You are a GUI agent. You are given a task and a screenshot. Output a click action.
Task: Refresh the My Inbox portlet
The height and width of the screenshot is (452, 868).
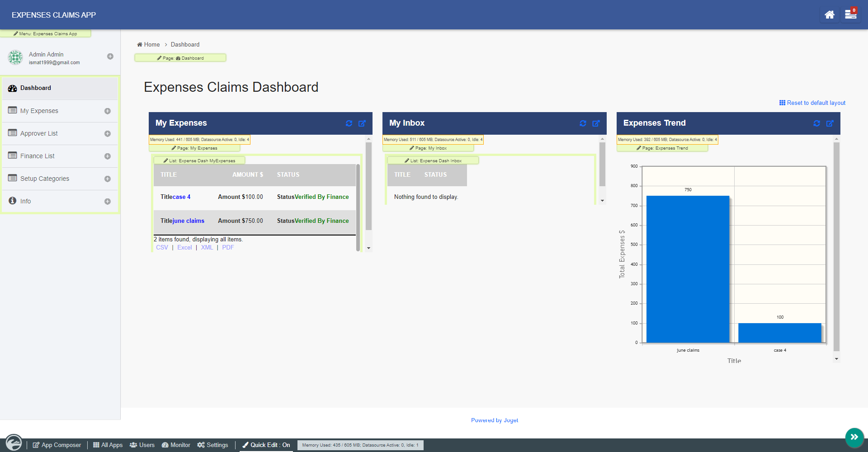[x=583, y=123]
